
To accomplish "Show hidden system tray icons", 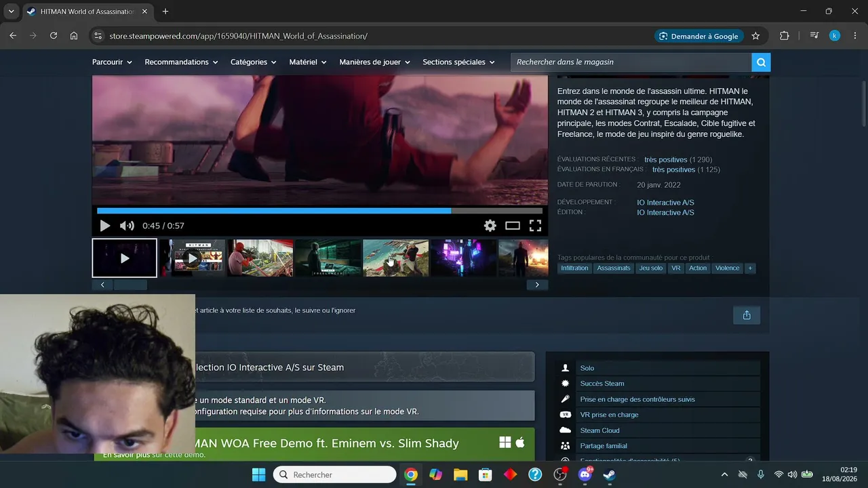I will click(x=724, y=474).
